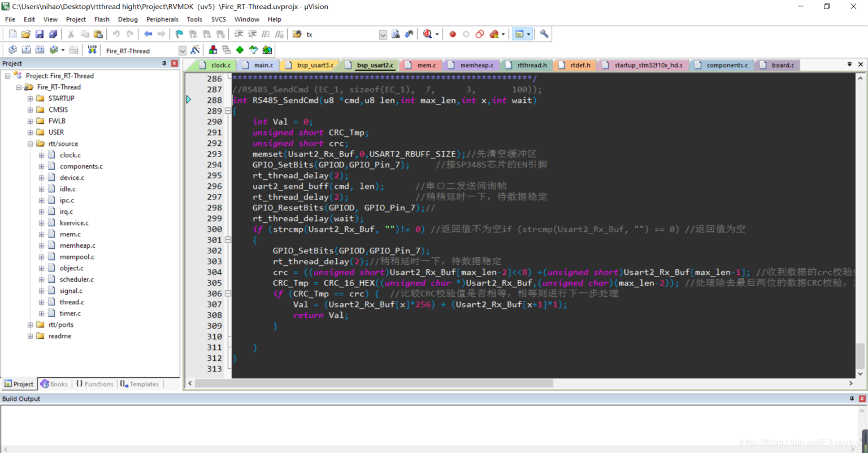The width and height of the screenshot is (868, 453).
Task: Expand rtt/ports group
Action: coord(30,325)
